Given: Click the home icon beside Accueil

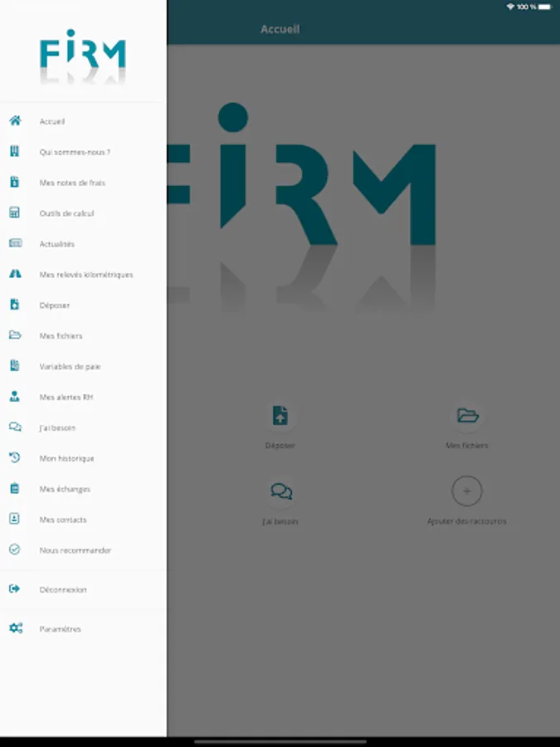Looking at the screenshot, I should coord(15,121).
